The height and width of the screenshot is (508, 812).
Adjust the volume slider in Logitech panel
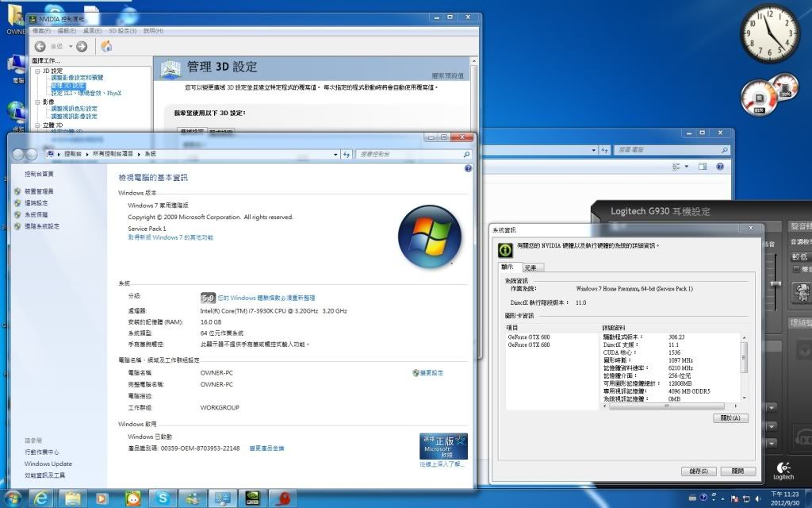pyautogui.click(x=776, y=284)
